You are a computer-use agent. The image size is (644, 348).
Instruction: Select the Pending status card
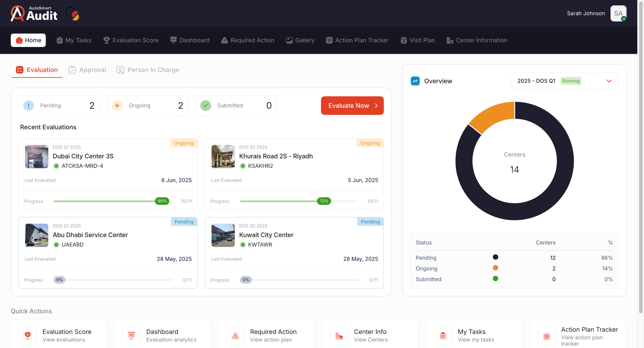[59, 105]
